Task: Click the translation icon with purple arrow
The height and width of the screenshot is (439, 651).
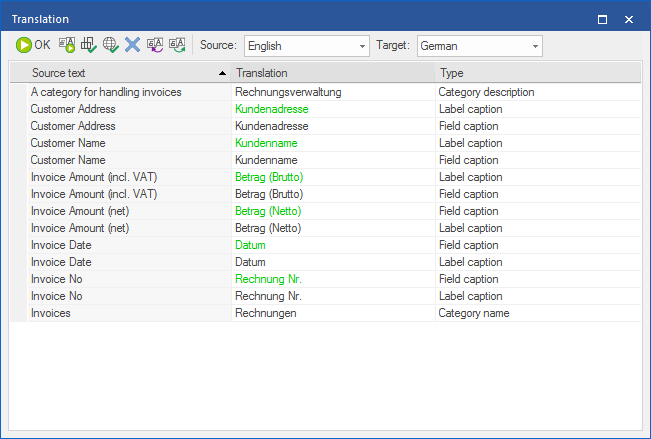Action: coord(155,45)
